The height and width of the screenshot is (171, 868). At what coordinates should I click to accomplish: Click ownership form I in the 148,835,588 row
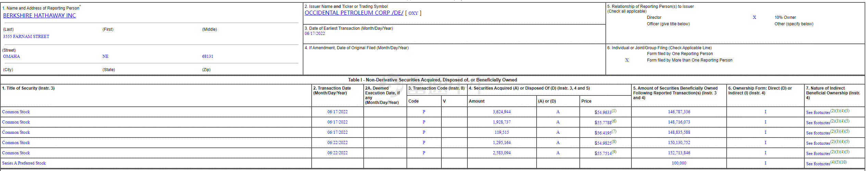click(x=765, y=132)
